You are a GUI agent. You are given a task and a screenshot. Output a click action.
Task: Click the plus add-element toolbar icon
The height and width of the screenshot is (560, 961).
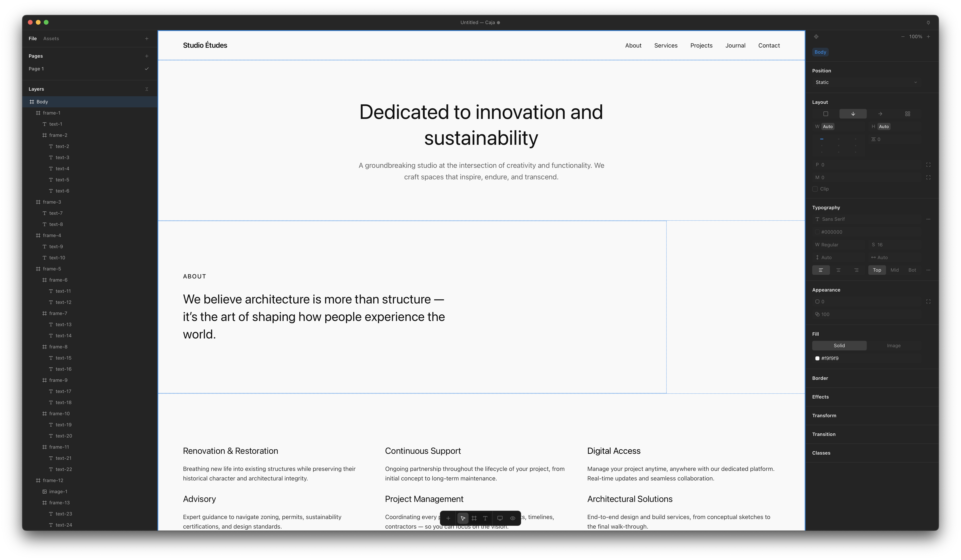448,518
